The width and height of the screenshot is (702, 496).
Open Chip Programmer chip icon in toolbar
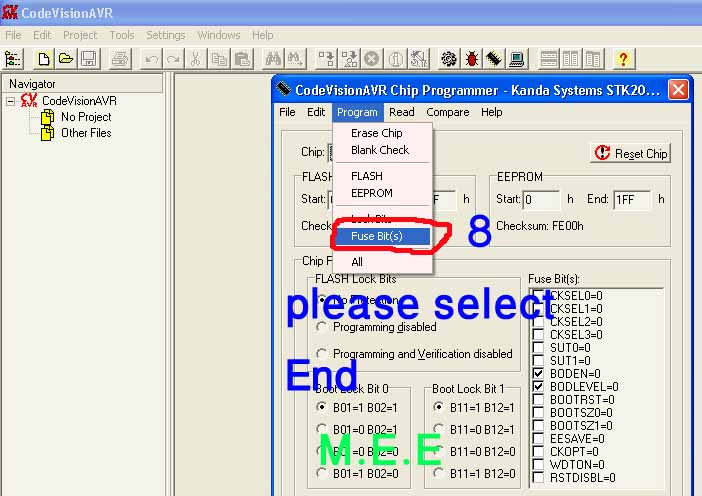(494, 59)
